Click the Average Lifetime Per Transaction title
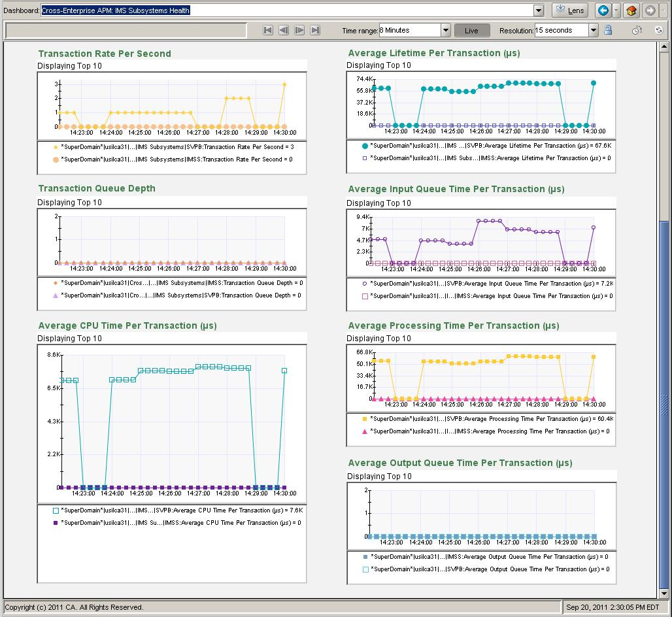The height and width of the screenshot is (617, 672). (434, 53)
